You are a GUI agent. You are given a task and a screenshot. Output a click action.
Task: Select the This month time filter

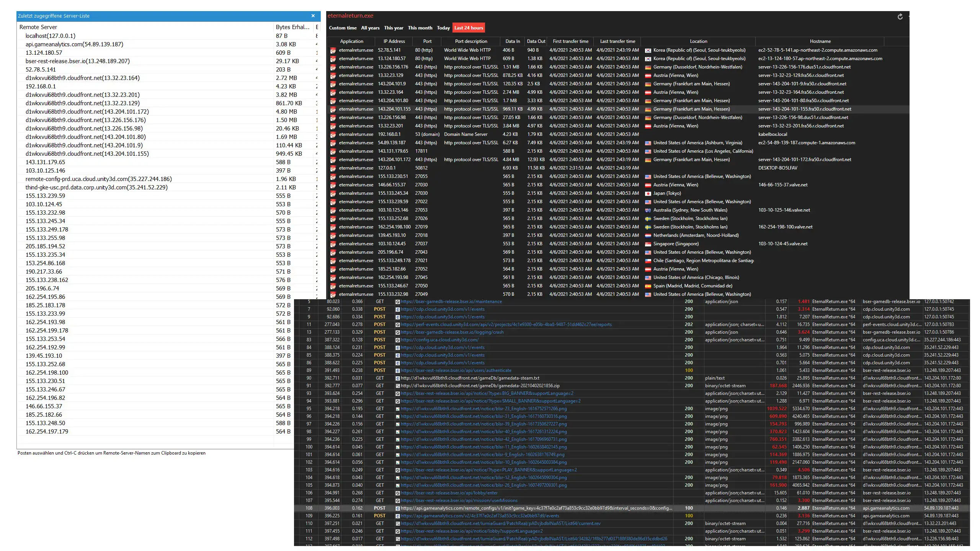coord(420,28)
